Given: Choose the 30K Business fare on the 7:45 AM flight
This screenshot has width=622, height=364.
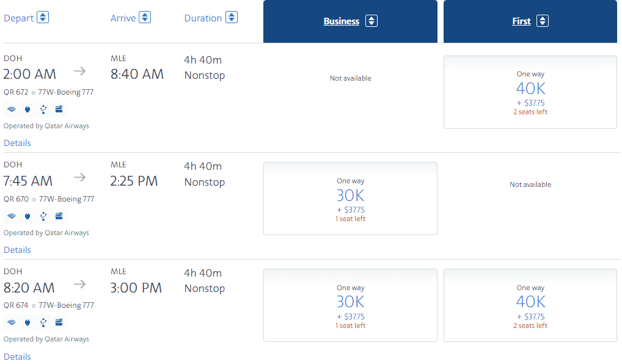Looking at the screenshot, I should (x=350, y=198).
